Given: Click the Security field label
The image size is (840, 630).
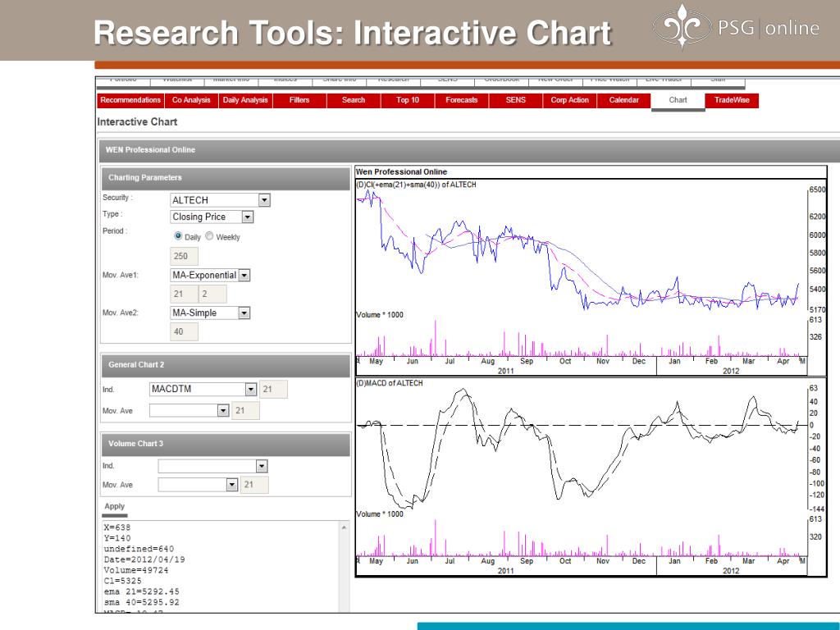Looking at the screenshot, I should [118, 198].
